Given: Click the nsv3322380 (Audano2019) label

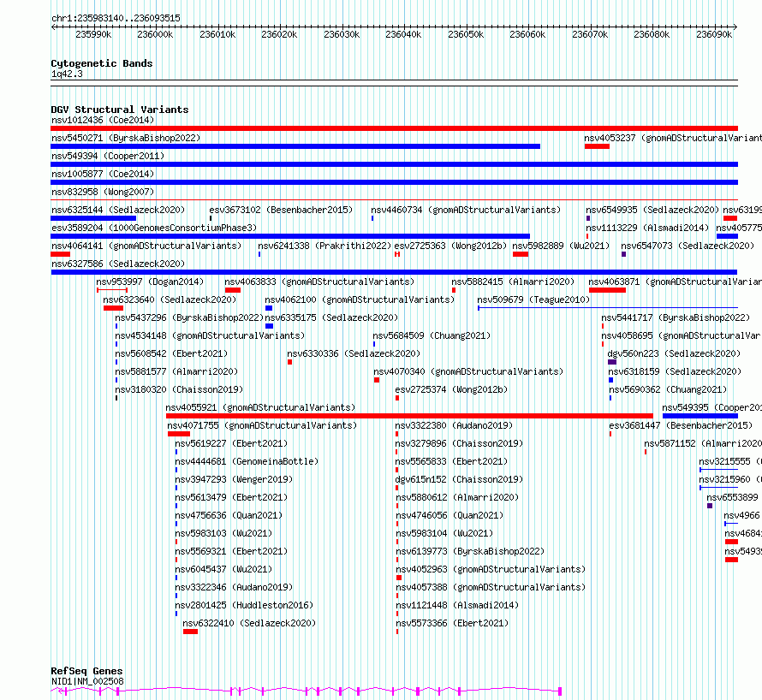Looking at the screenshot, I should (455, 425).
